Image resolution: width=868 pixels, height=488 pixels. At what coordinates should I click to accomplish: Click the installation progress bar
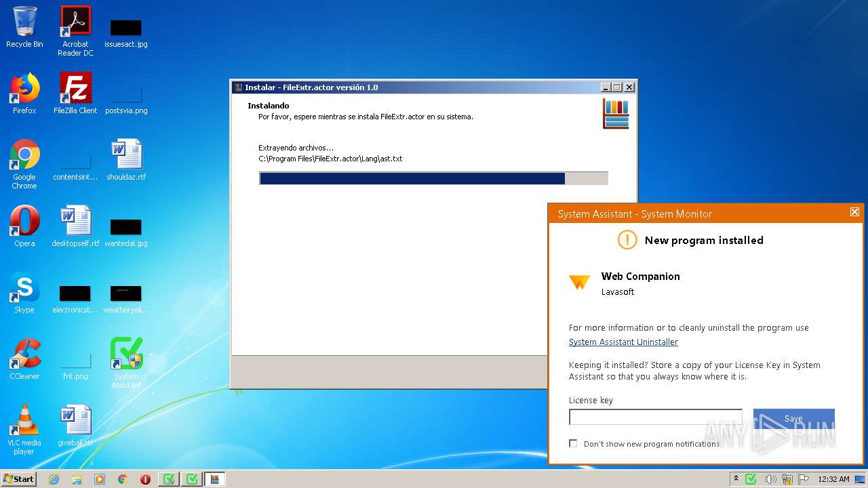coord(433,178)
